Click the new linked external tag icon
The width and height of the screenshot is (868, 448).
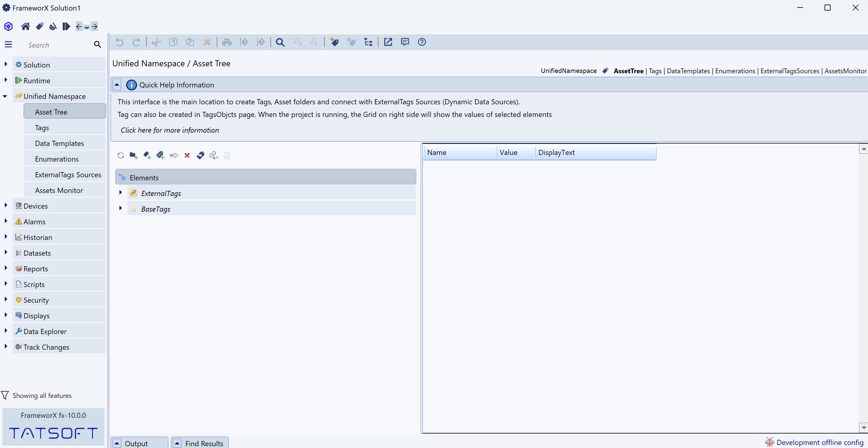pos(160,155)
